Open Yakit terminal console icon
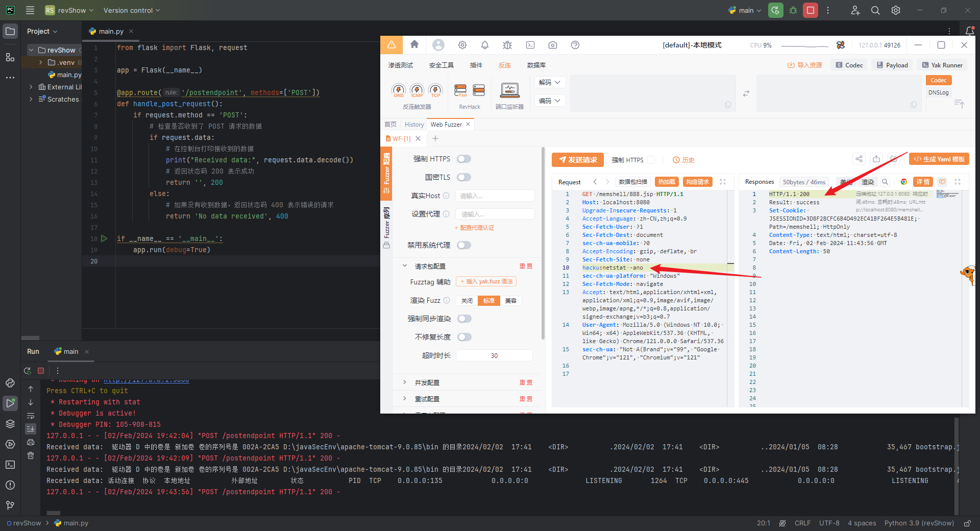Image resolution: width=980 pixels, height=531 pixels. pos(530,45)
